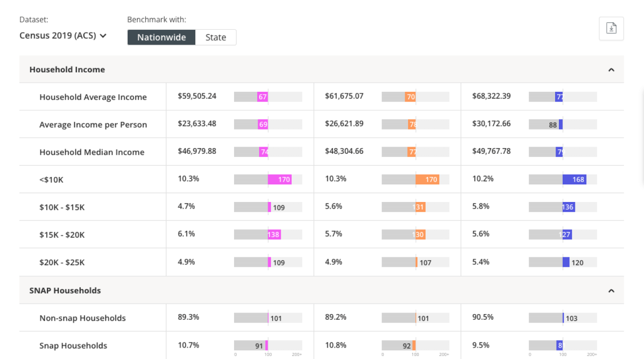The image size is (644, 359).
Task: Click the $59,505.24 average income value
Action: click(x=197, y=96)
